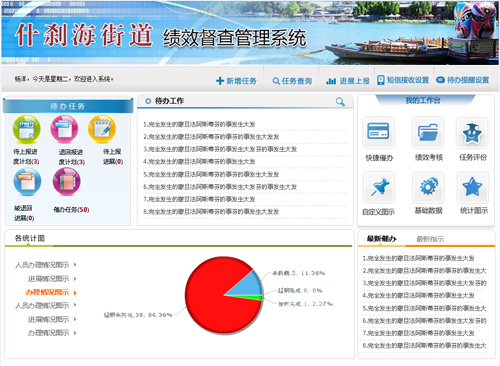Switch to the 最新指示 tab

click(430, 239)
